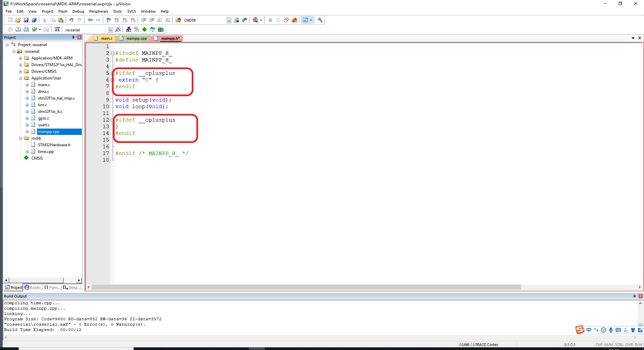
Task: Pin the Project panel
Action: (73, 37)
